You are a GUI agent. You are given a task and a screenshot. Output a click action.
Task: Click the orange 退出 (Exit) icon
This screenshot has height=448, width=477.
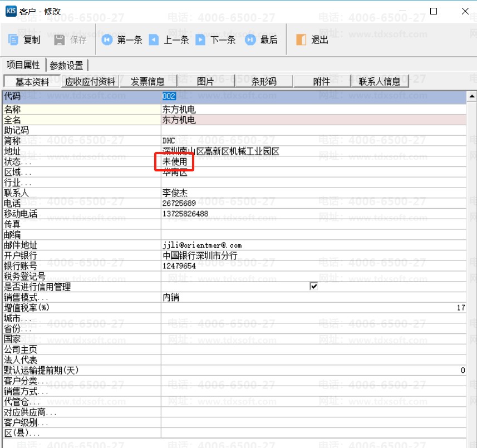click(300, 40)
